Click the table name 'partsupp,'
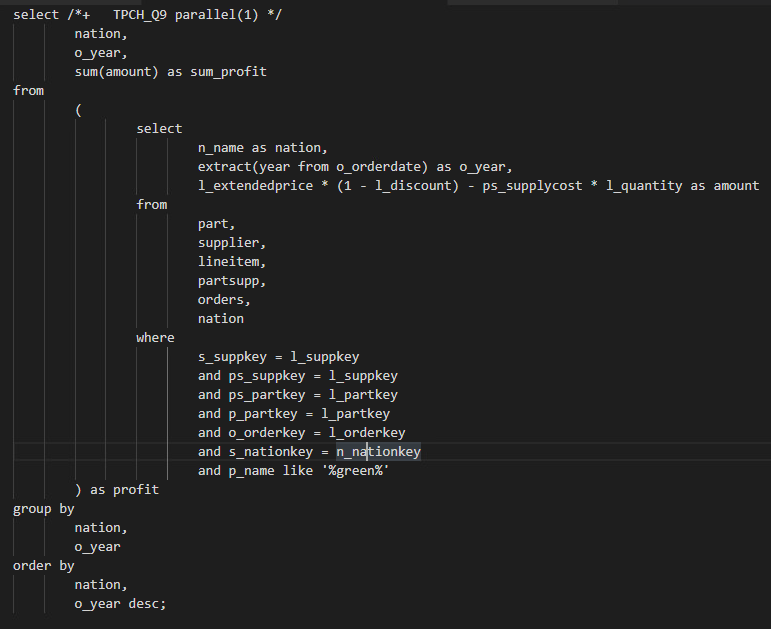This screenshot has height=629, width=771. (232, 281)
